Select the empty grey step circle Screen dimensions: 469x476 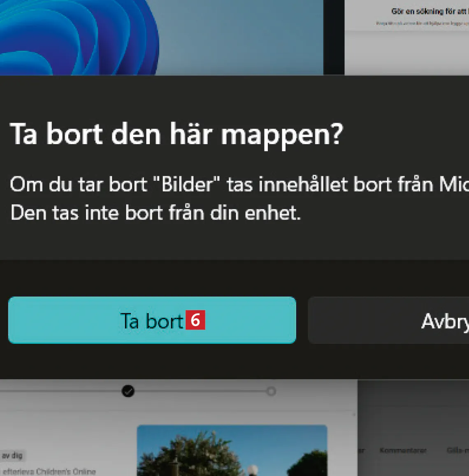271,391
